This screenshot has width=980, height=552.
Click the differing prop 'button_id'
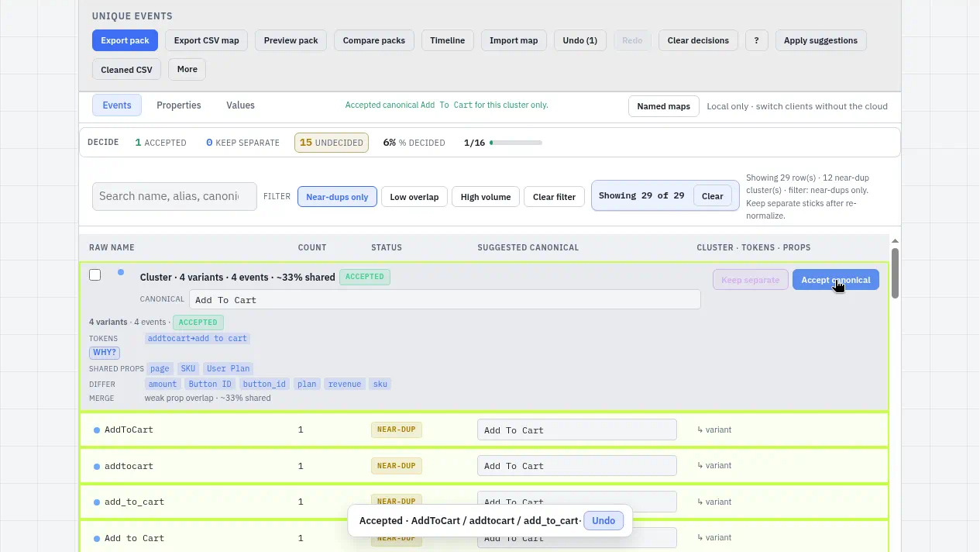click(264, 384)
